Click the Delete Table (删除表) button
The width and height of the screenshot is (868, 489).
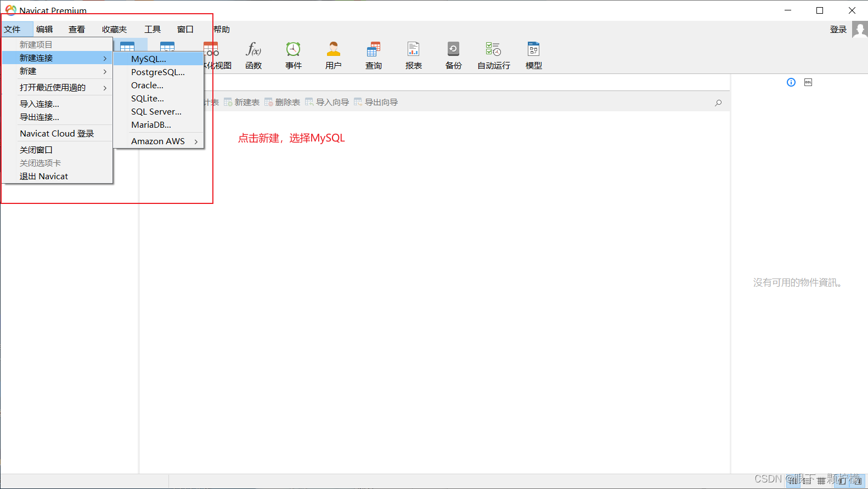282,102
